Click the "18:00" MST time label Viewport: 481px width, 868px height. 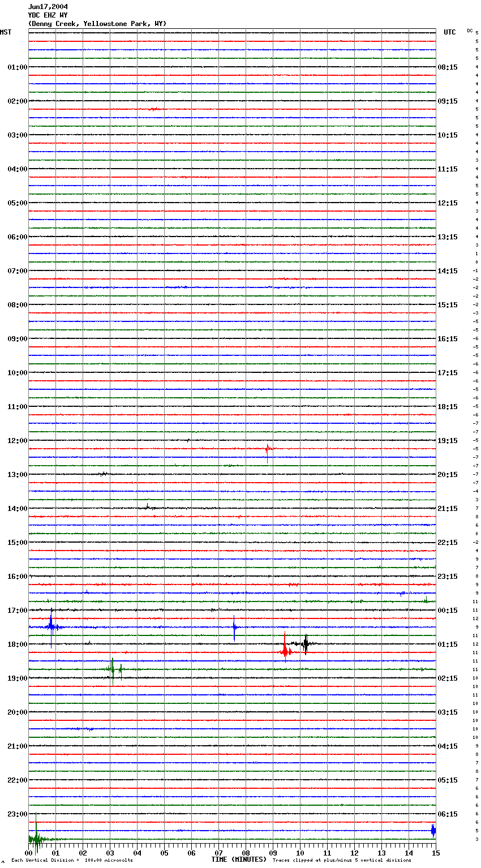(x=18, y=644)
